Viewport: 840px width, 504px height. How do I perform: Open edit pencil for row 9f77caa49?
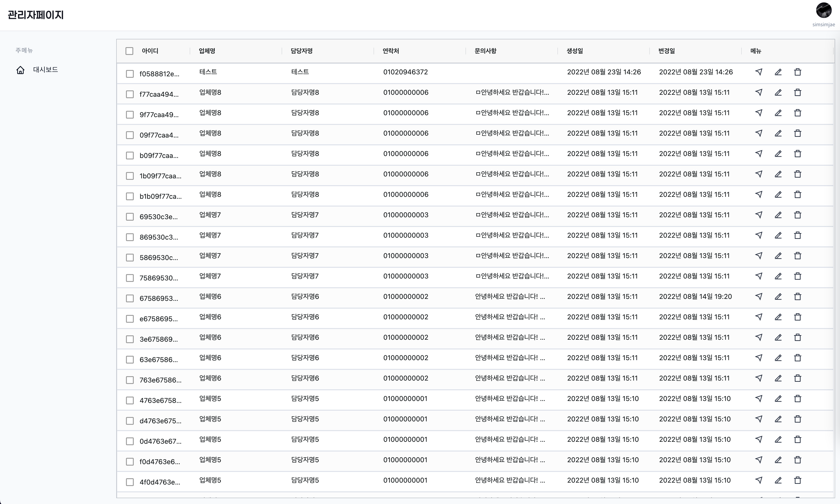(x=778, y=113)
